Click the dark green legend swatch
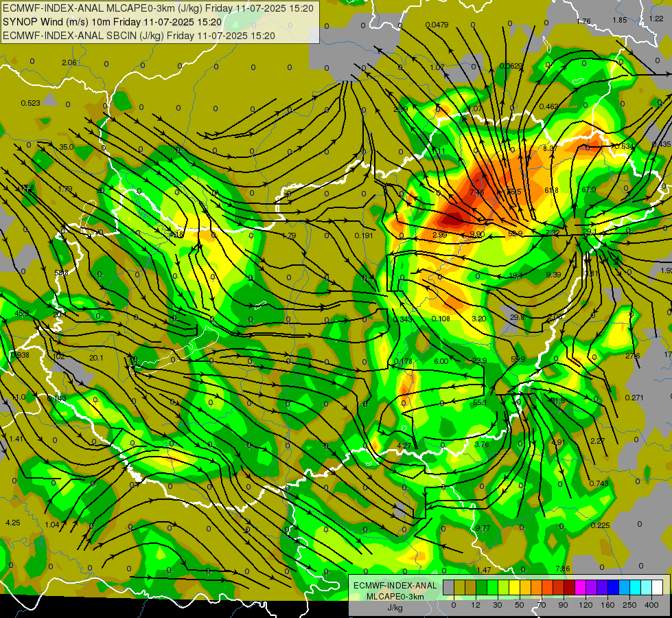 pyautogui.click(x=482, y=587)
